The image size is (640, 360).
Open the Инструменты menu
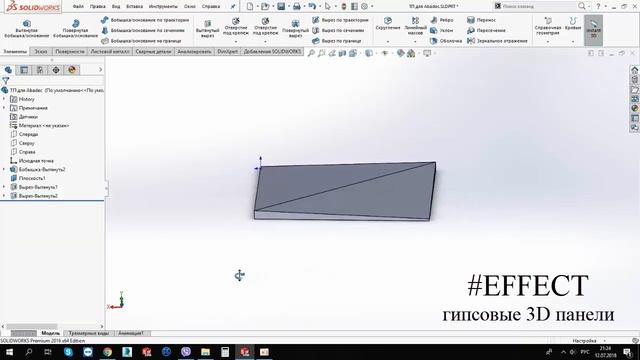pyautogui.click(x=163, y=7)
